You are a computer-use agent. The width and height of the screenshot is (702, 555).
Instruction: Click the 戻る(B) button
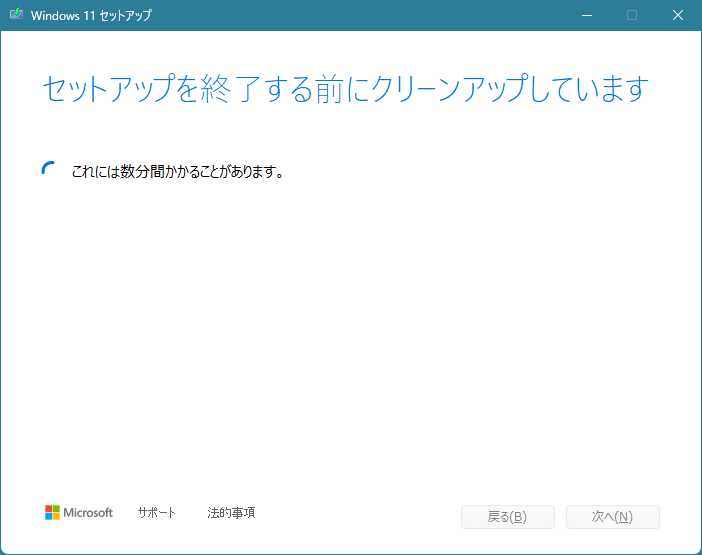[508, 517]
